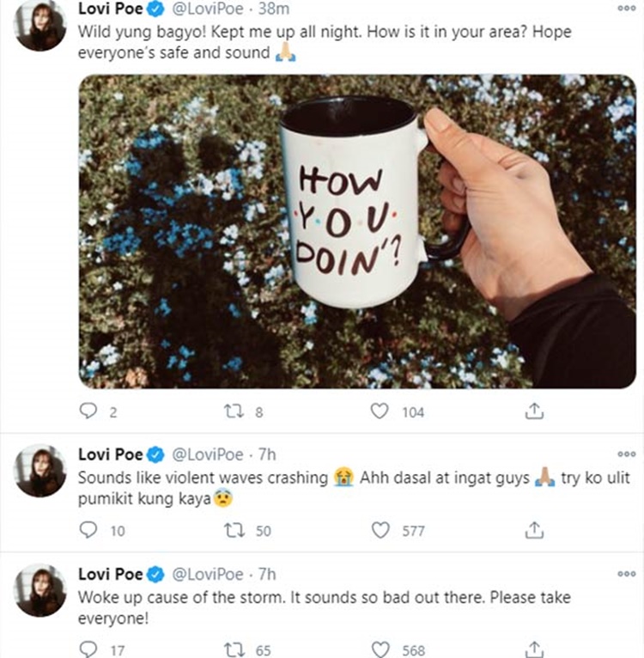The width and height of the screenshot is (644, 658).
Task: Share the tweet with the mug photo
Action: point(533,411)
